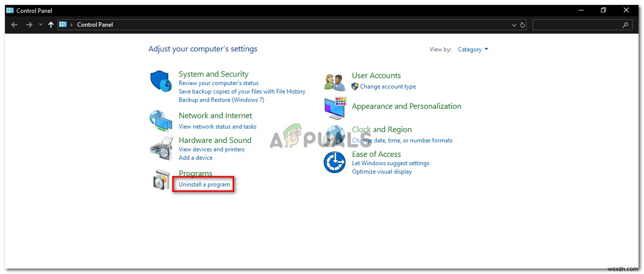
Task: Close the Control Panel window
Action: pos(625,10)
